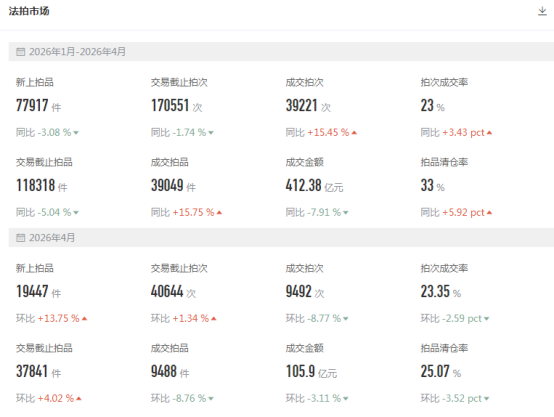
Task: Click the green down arrow after -3.52 pct
Action: click(x=487, y=399)
